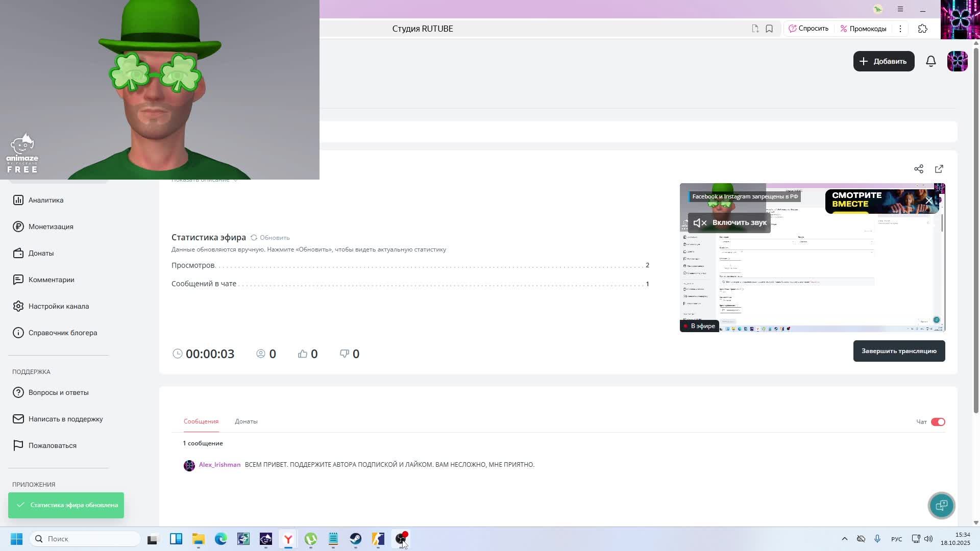Click the share stream icon
The height and width of the screenshot is (551, 980).
pos(918,169)
